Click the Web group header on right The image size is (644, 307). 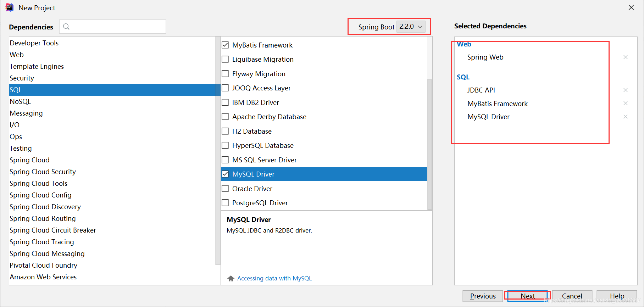click(464, 44)
